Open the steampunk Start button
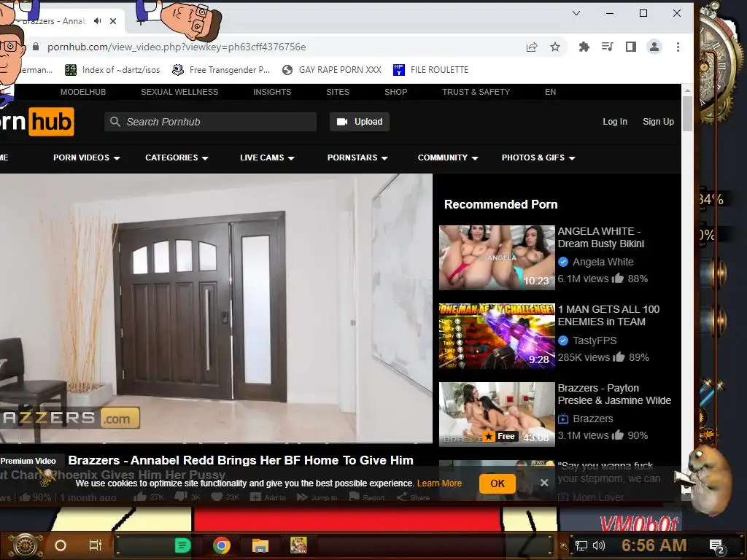 click(26, 545)
